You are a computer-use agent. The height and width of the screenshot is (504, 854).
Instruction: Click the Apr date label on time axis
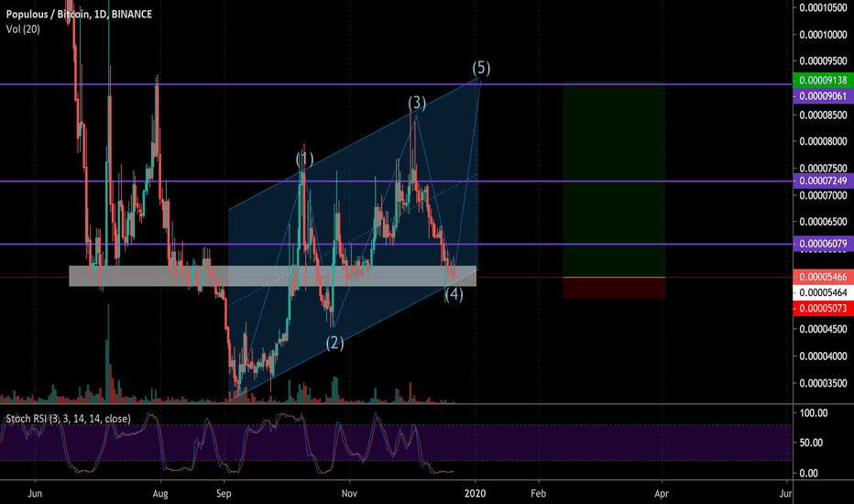tap(662, 494)
